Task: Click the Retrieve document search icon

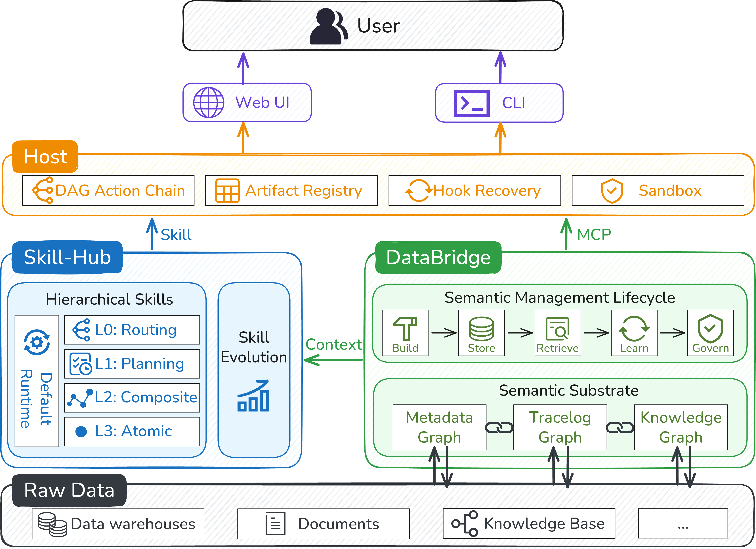Action: pos(558,329)
